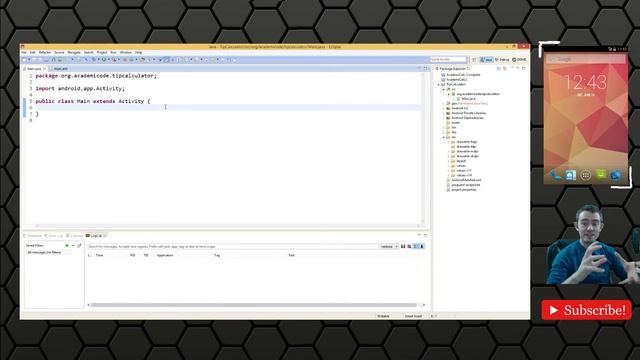The height and width of the screenshot is (360, 640).
Task: Click the Quick Access search field
Action: click(x=448, y=60)
